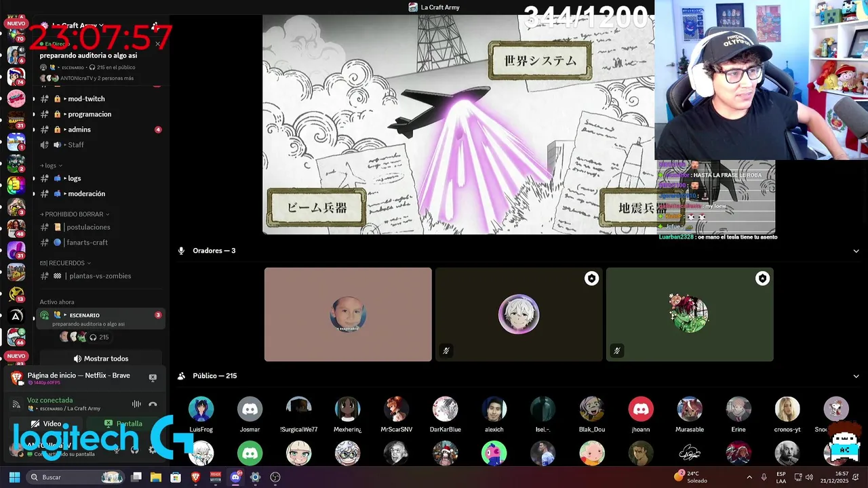This screenshot has height=488, width=868.
Task: Stop streaming the Netflix Brave screen share
Action: [x=153, y=378]
